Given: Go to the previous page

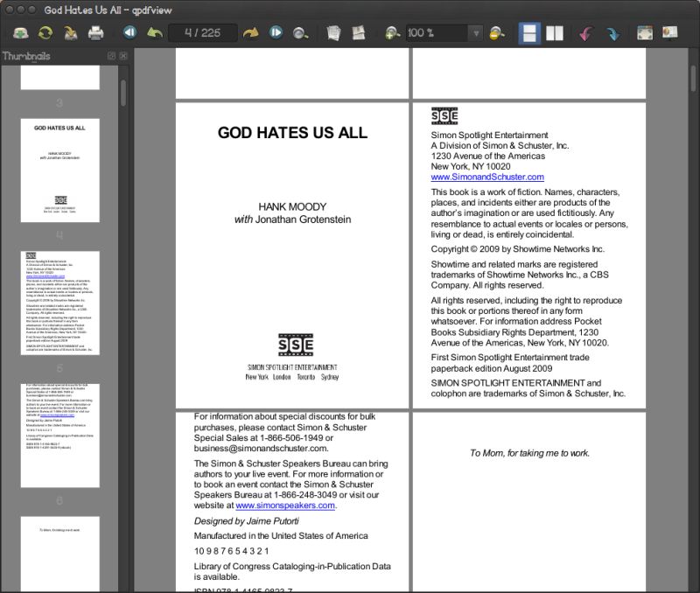Looking at the screenshot, I should (129, 33).
